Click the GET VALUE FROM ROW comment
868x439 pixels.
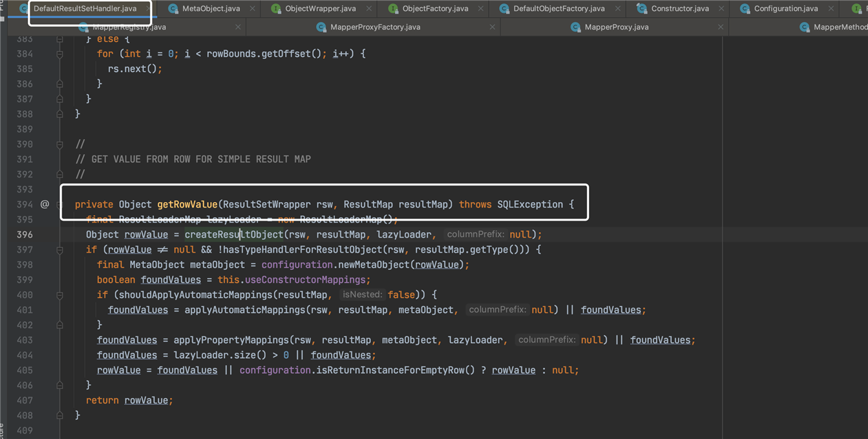[x=193, y=159]
